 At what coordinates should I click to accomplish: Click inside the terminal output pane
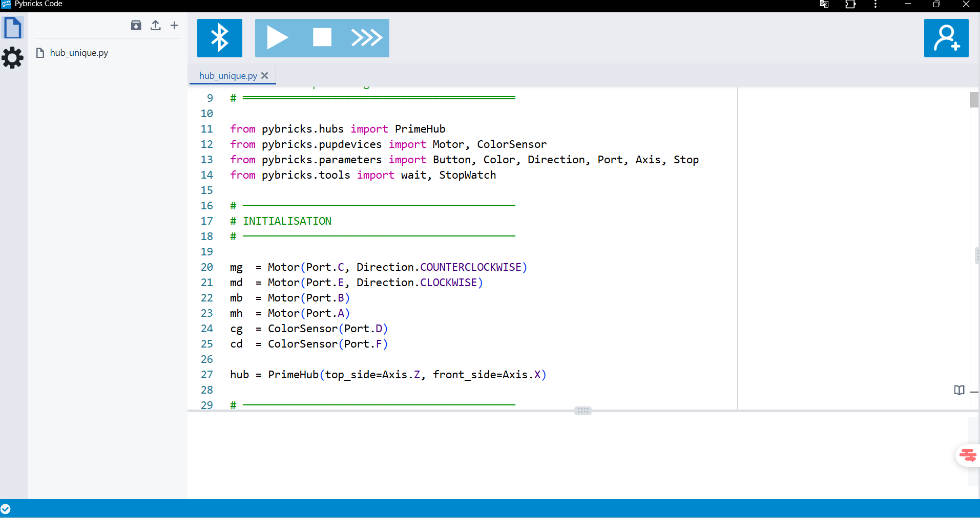577,456
